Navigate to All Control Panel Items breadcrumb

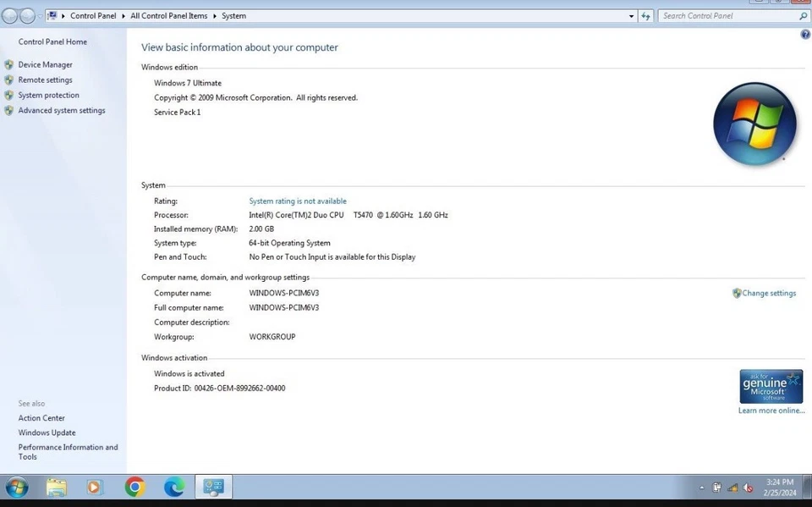coord(168,15)
